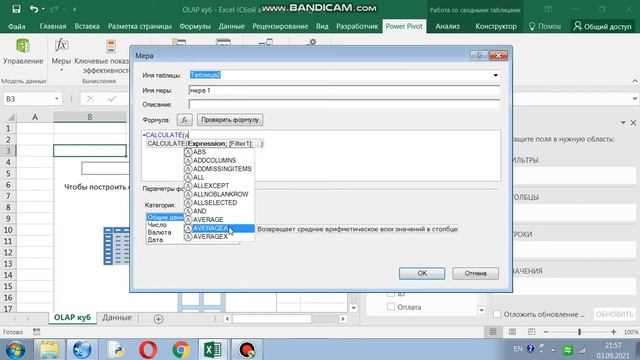Click the zoom slider handle

(579, 332)
